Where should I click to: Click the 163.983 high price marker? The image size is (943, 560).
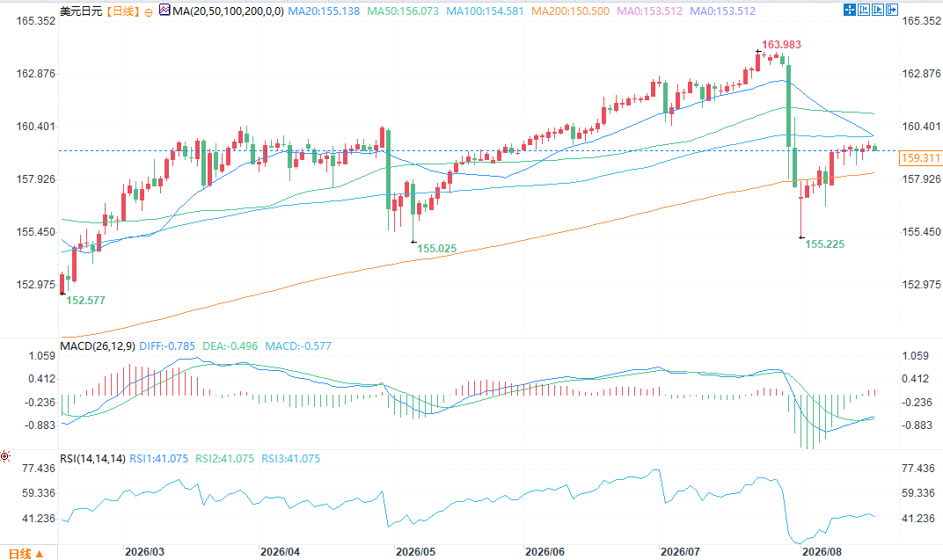[781, 45]
